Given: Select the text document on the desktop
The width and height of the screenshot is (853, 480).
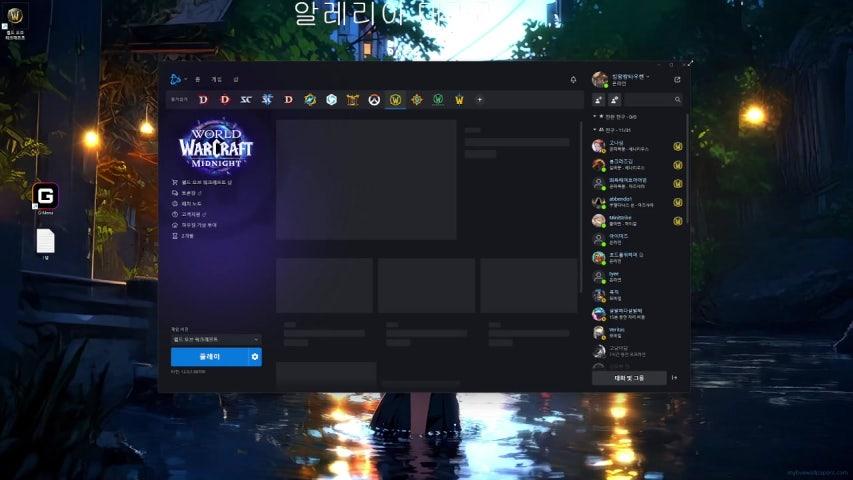Looking at the screenshot, I should (x=46, y=244).
